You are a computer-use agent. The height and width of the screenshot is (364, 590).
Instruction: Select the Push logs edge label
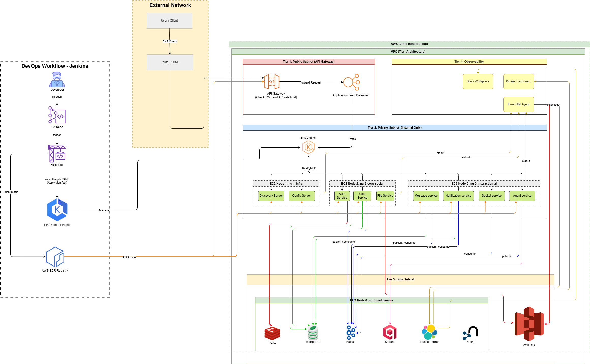click(x=553, y=105)
